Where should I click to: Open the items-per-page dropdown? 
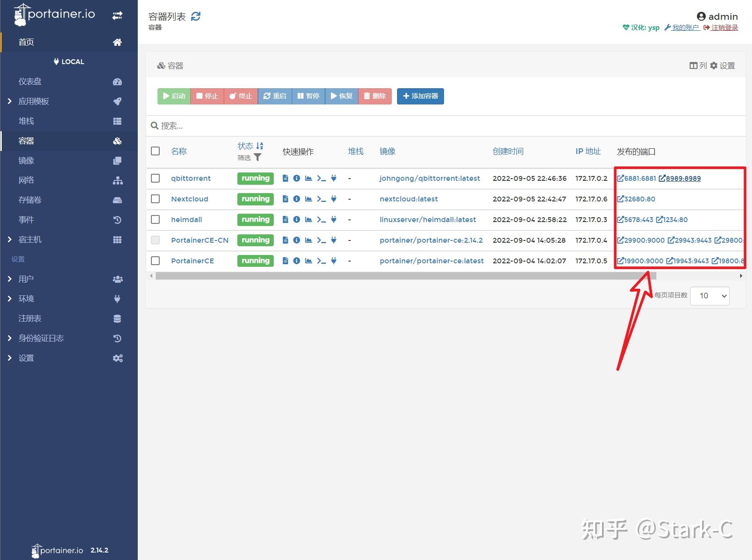click(x=709, y=295)
